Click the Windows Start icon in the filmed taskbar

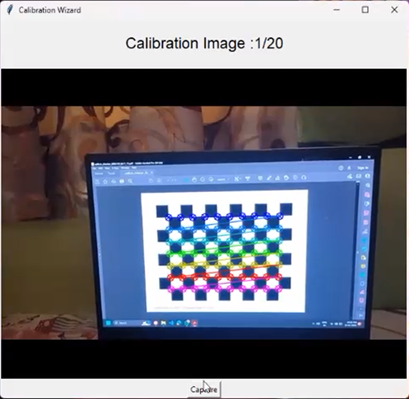pos(108,323)
